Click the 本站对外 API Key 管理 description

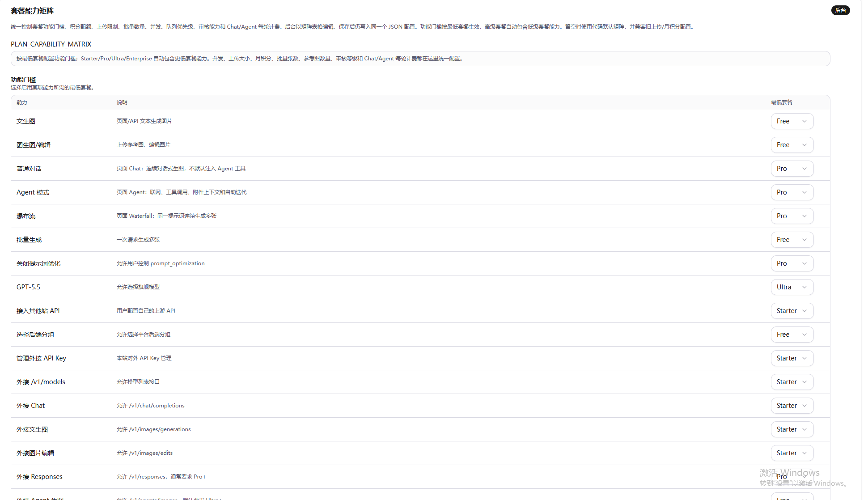tap(144, 358)
